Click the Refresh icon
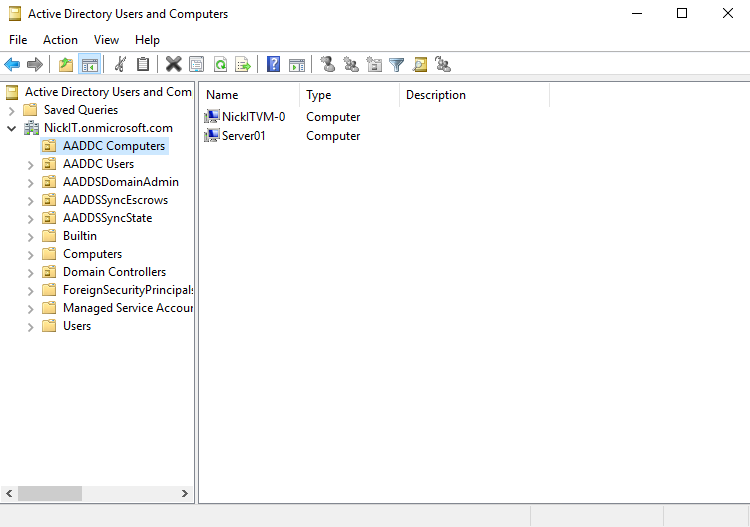Screen dimensions: 750x527 221,64
